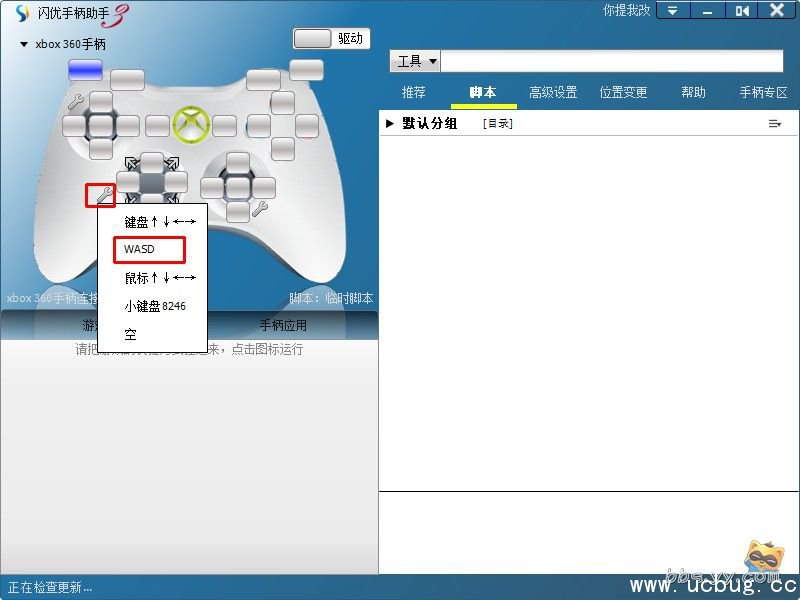Screen dimensions: 800x600
Task: Select the Back button slot left of guide
Action: click(x=157, y=126)
